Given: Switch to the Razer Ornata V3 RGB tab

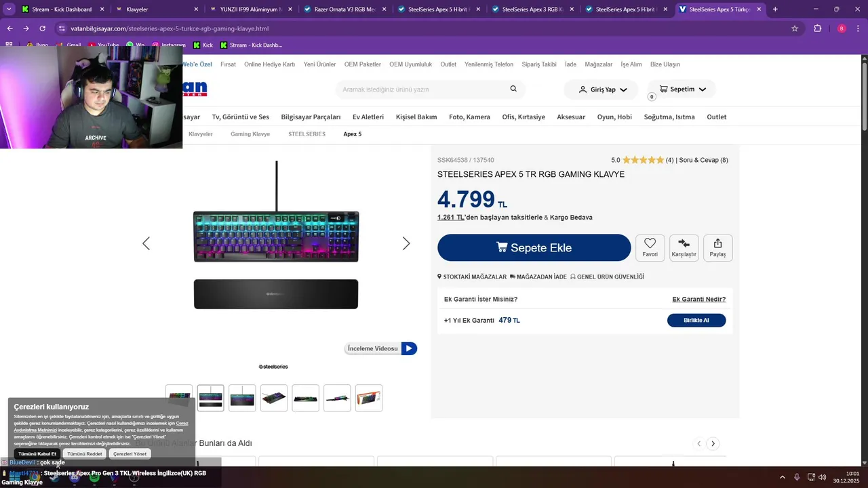Looking at the screenshot, I should [x=343, y=9].
